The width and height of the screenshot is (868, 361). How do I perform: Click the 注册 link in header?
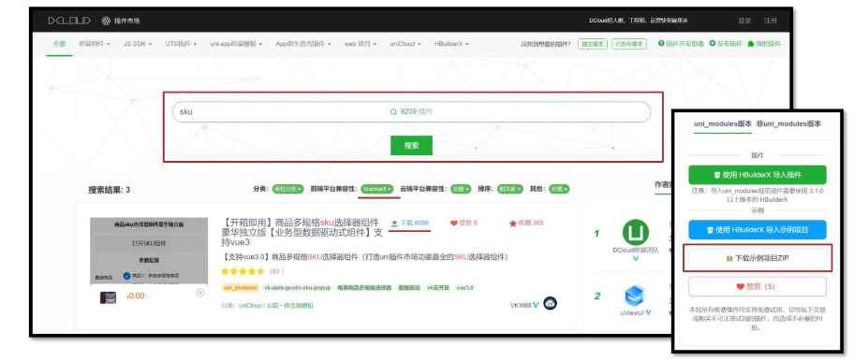point(770,21)
